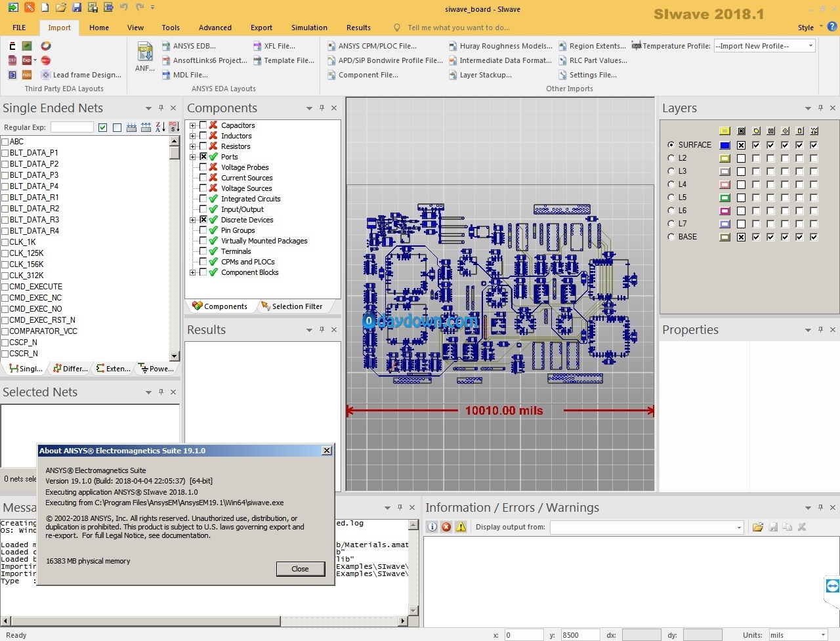Viewport: 840px width, 641px height.
Task: Check the CLK_125K net checkbox
Action: 5,253
